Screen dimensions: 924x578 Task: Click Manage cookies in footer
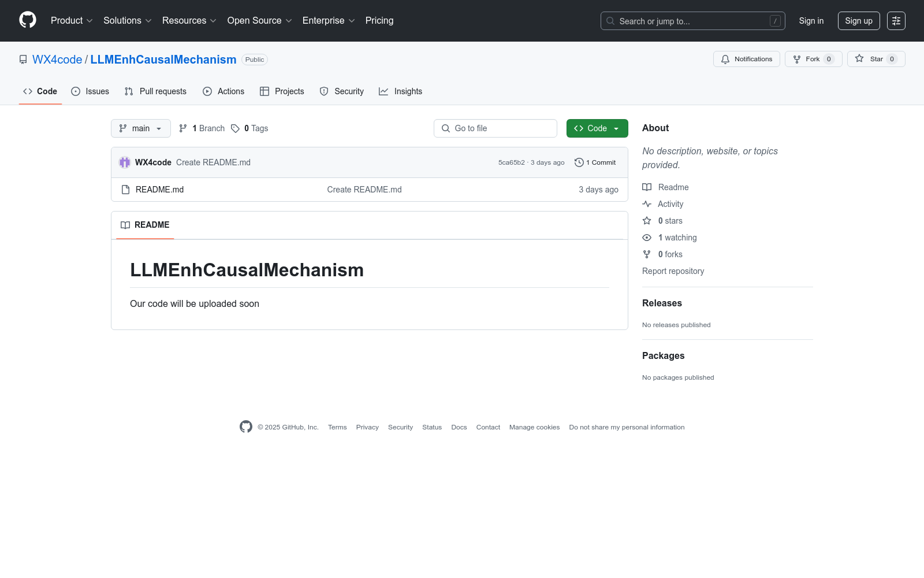tap(534, 427)
